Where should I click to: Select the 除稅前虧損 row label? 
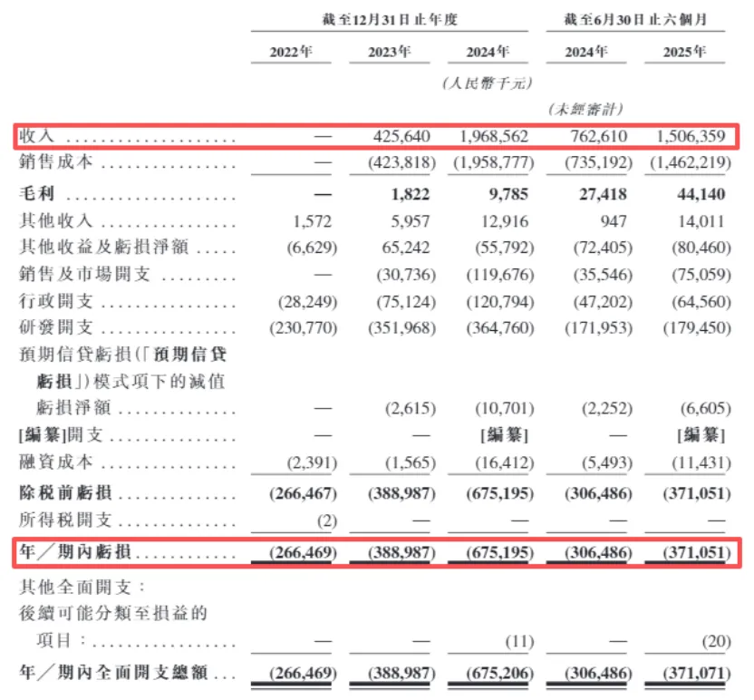pos(65,495)
